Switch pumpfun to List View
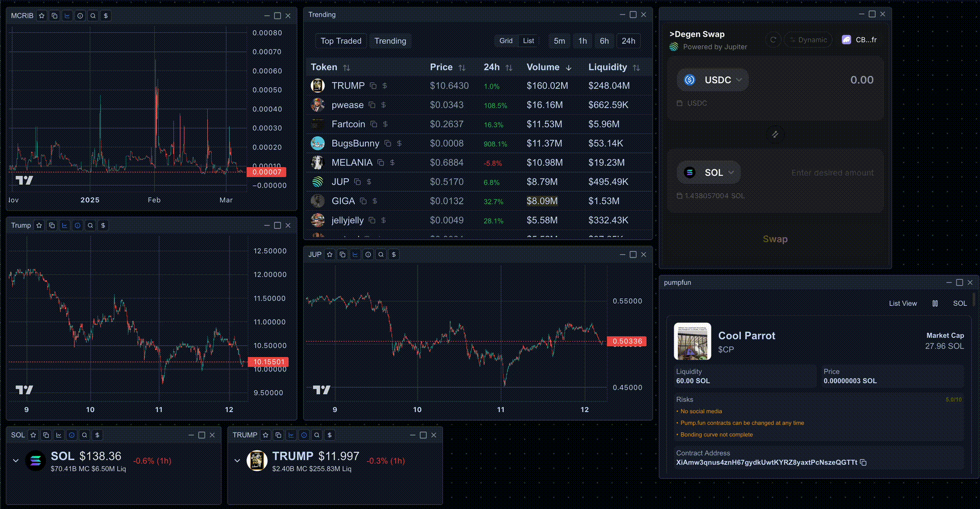Image resolution: width=980 pixels, height=509 pixels. [x=902, y=303]
